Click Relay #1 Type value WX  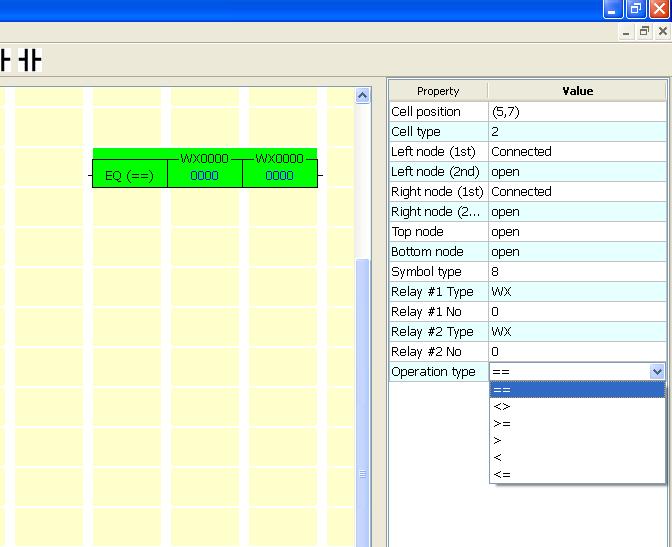point(577,292)
